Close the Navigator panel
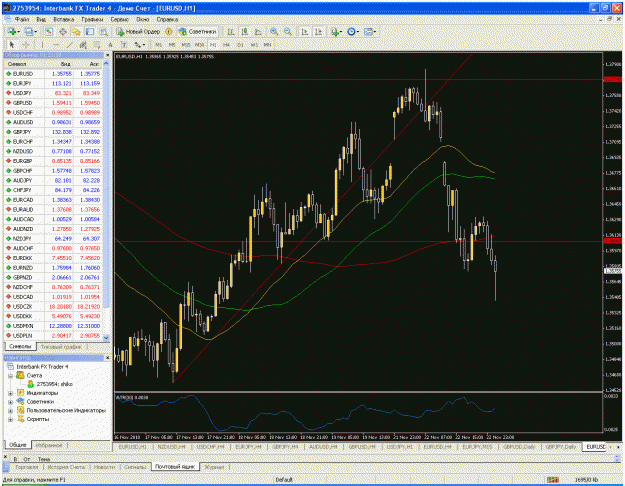The image size is (625, 486). click(107, 358)
